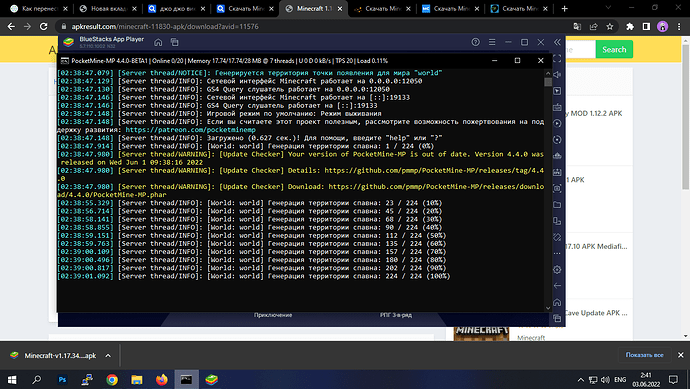Open macro recorder play icon in BlueStacks sidebar
Screen dimensions: 690x389
pos(557,123)
